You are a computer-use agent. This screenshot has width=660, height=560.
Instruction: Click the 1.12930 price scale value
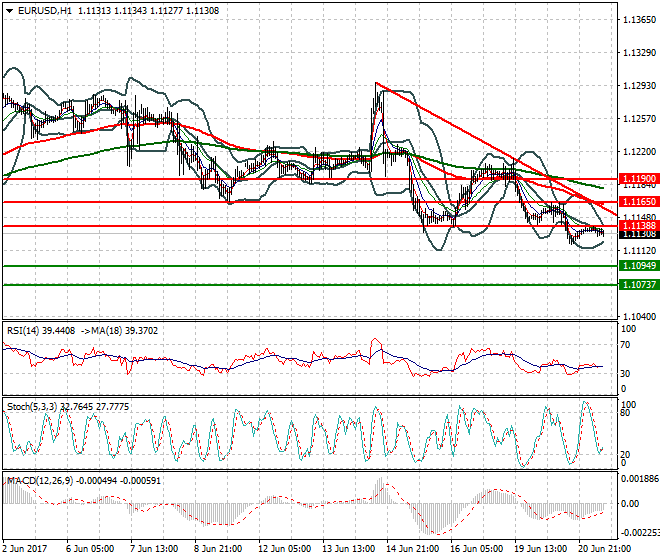point(639,85)
